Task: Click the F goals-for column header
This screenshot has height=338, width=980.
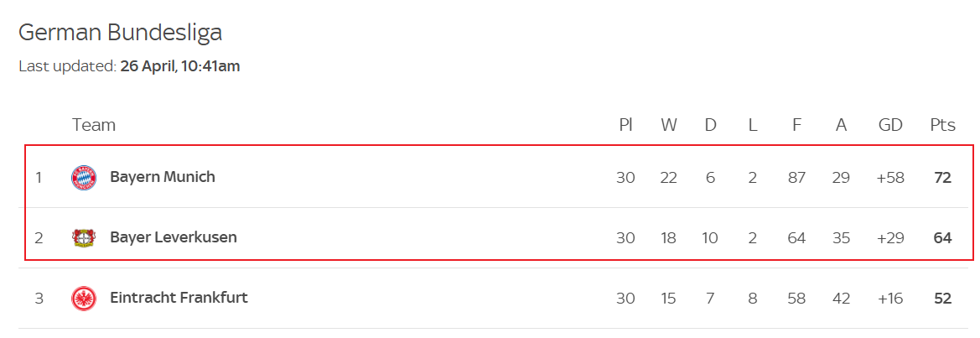Action: pyautogui.click(x=796, y=125)
